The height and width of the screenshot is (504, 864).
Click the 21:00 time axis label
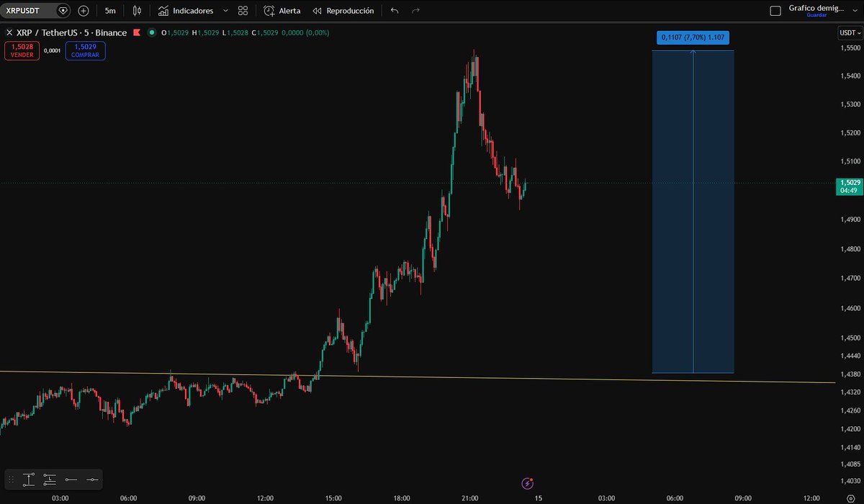click(x=469, y=498)
